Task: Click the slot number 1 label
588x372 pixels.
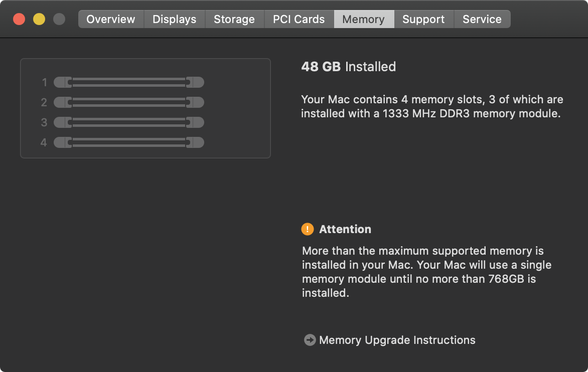Action: pos(44,82)
